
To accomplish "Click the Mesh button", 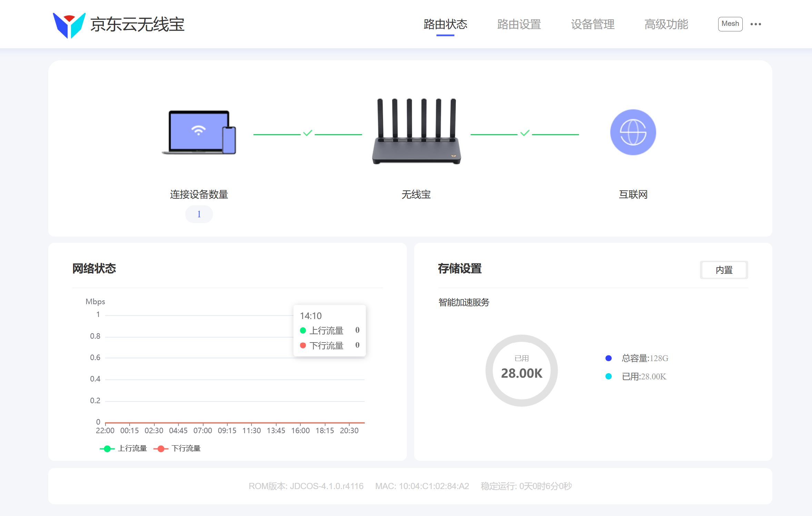I will pyautogui.click(x=730, y=24).
